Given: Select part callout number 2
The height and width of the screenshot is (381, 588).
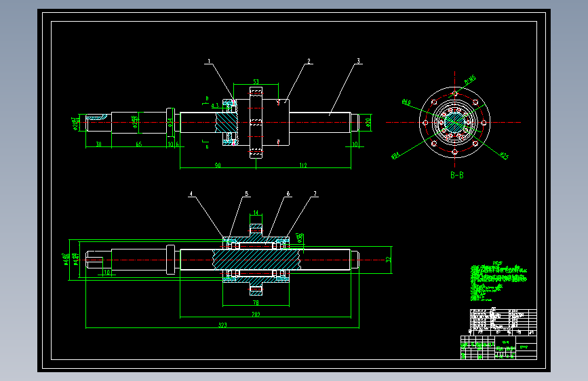Looking at the screenshot, I should coord(309,61).
